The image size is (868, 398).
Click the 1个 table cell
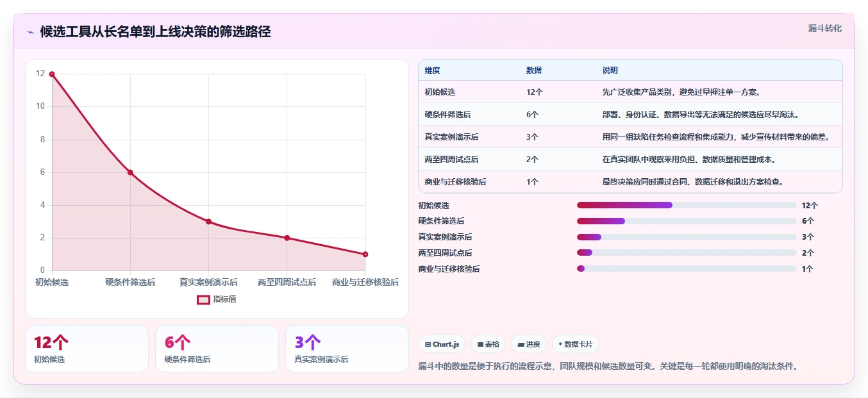[532, 182]
